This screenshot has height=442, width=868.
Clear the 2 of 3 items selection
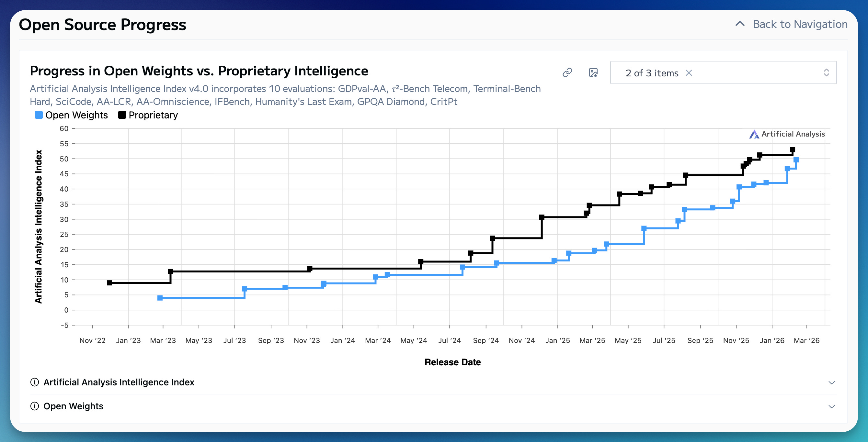[x=689, y=73]
